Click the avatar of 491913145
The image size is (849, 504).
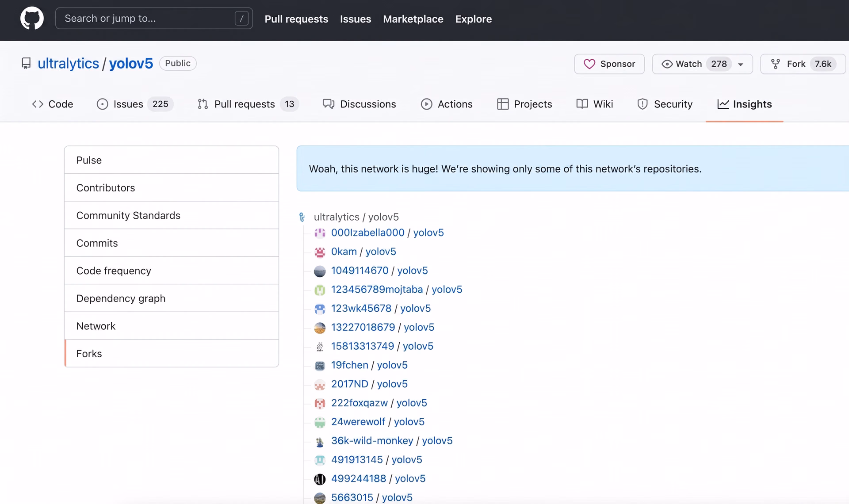tap(320, 460)
